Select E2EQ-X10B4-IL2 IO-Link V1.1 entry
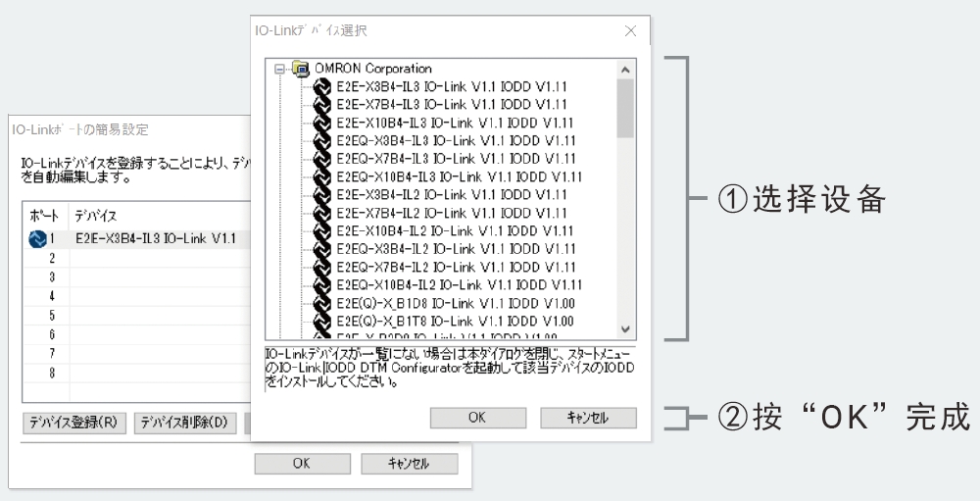The image size is (980, 501). pyautogui.click(x=460, y=285)
